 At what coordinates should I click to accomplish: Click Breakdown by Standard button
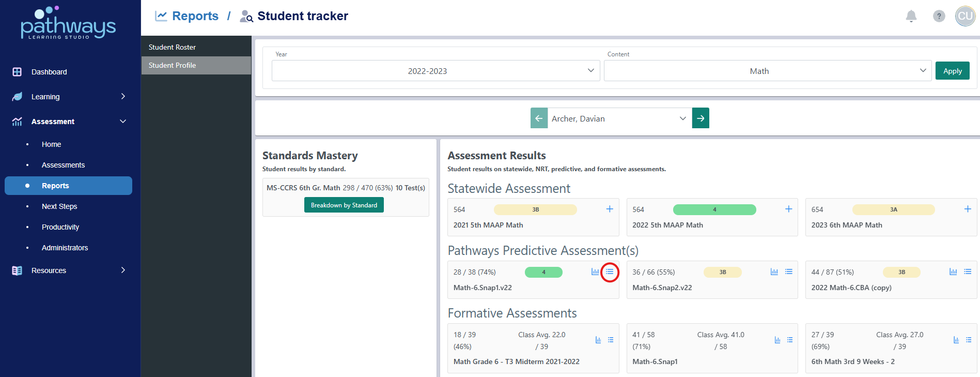pyautogui.click(x=344, y=205)
